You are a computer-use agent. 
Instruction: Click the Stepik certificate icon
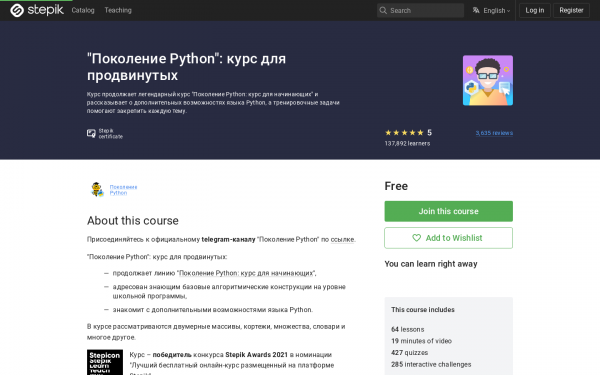tap(91, 133)
